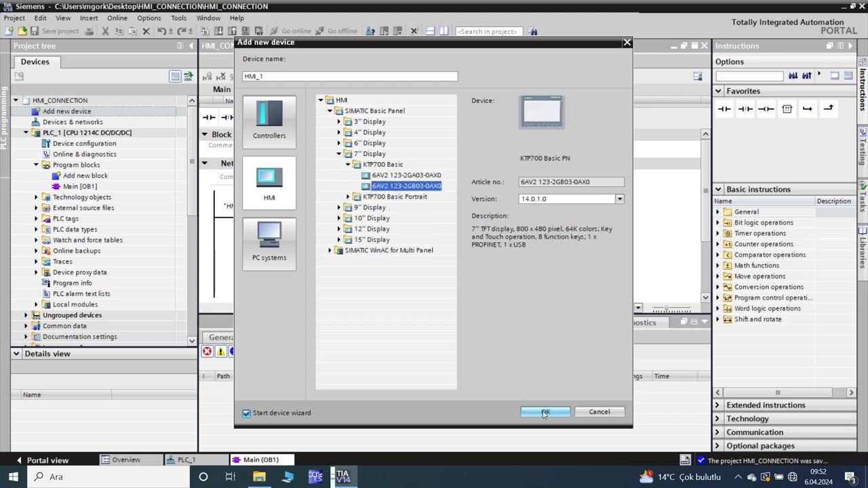Select 12'' Display tree item

(372, 229)
